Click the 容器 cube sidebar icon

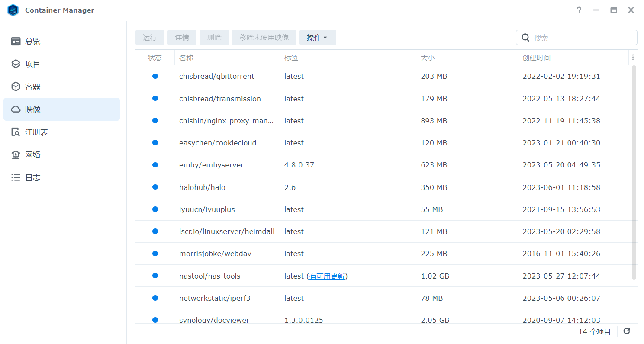(x=16, y=87)
